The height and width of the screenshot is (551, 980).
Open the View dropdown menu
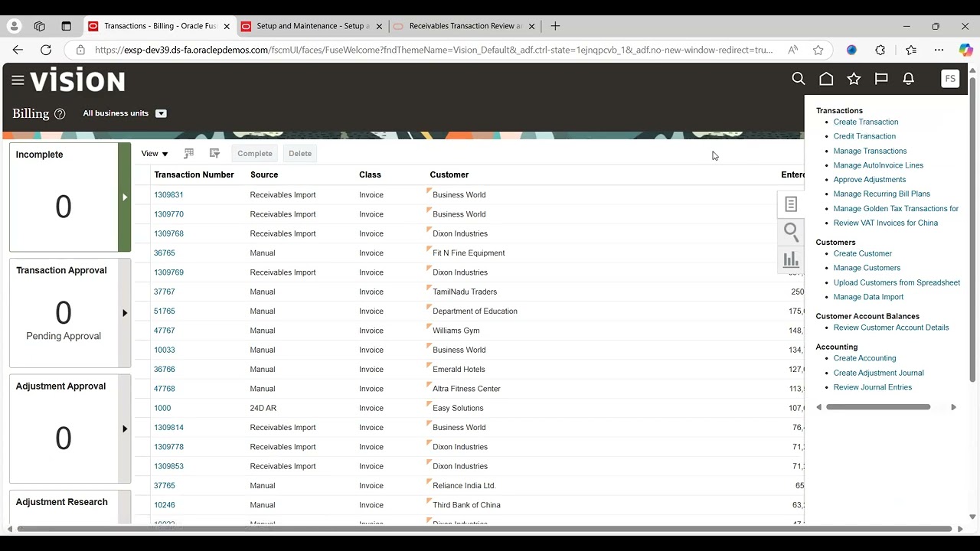click(155, 154)
